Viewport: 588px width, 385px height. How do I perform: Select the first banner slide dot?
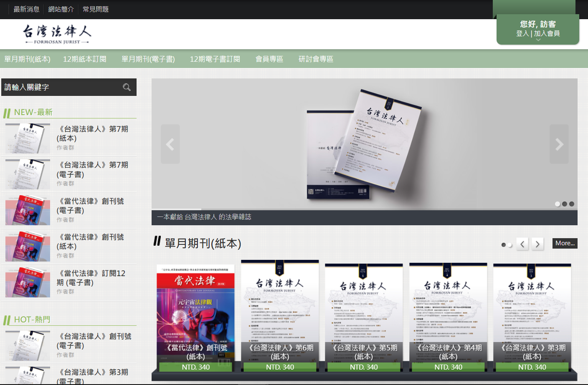tap(558, 204)
